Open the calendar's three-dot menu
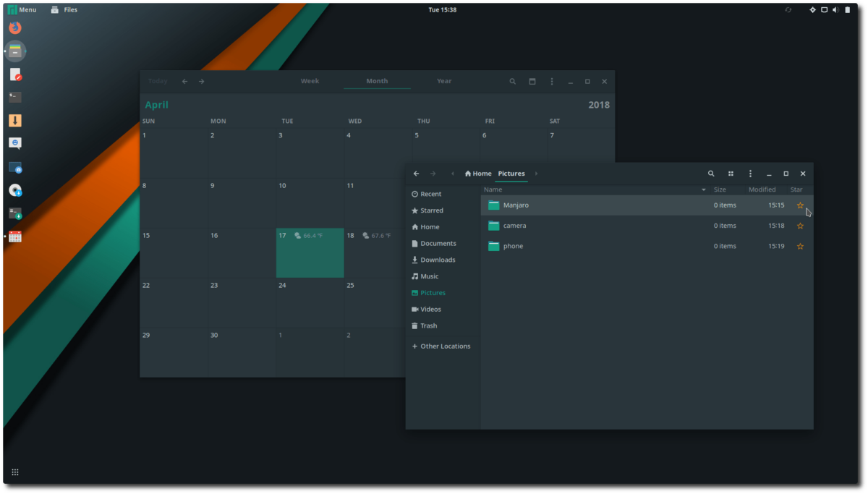The width and height of the screenshot is (868, 494). click(x=552, y=81)
